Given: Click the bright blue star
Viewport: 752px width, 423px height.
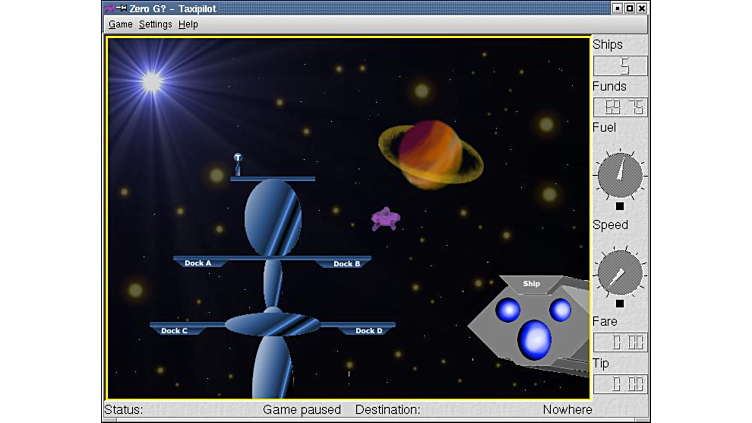Looking at the screenshot, I should (x=152, y=82).
